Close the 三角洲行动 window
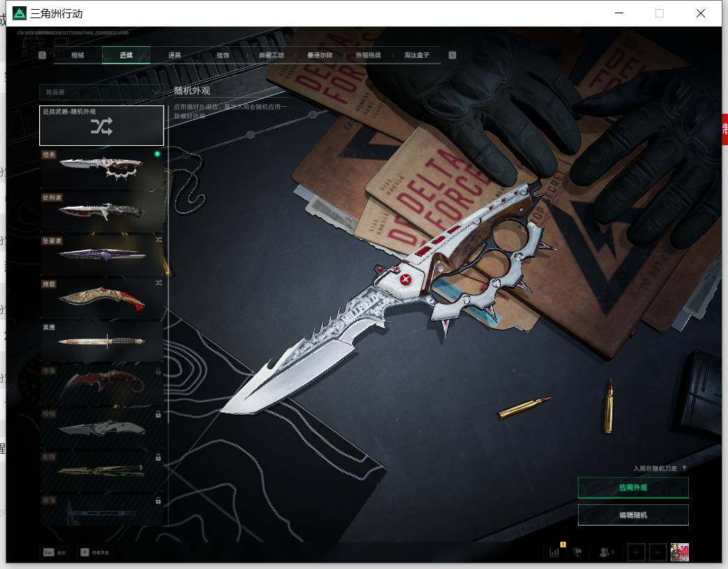Screen dimensions: 728x569 [701, 13]
